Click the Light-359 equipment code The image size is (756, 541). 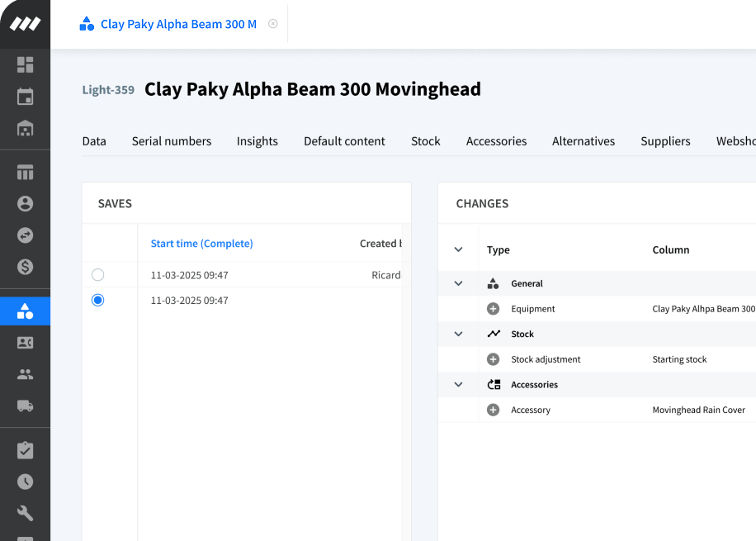pos(108,90)
